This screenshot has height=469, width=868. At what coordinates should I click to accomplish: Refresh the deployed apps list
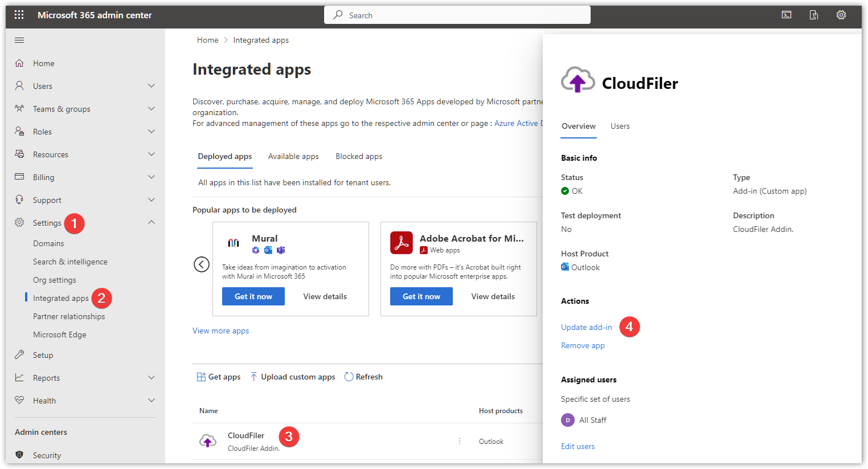pyautogui.click(x=363, y=377)
